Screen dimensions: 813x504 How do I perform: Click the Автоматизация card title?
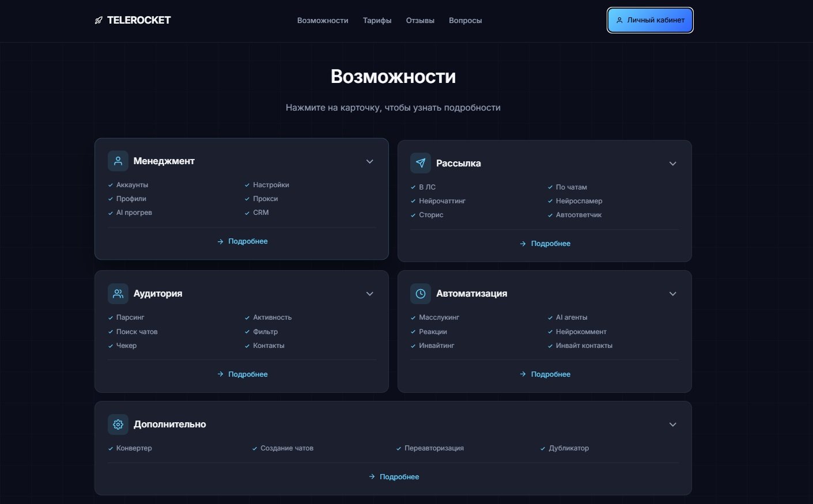472,294
